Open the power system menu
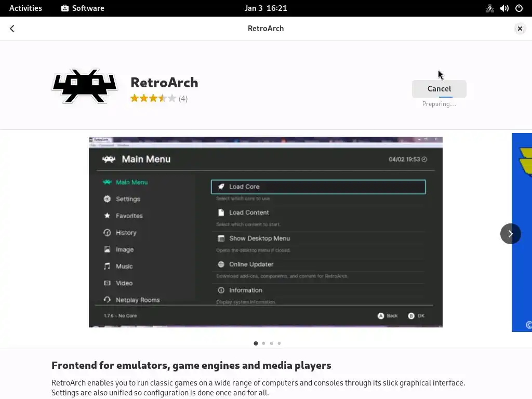This screenshot has height=399, width=532. pyautogui.click(x=519, y=8)
